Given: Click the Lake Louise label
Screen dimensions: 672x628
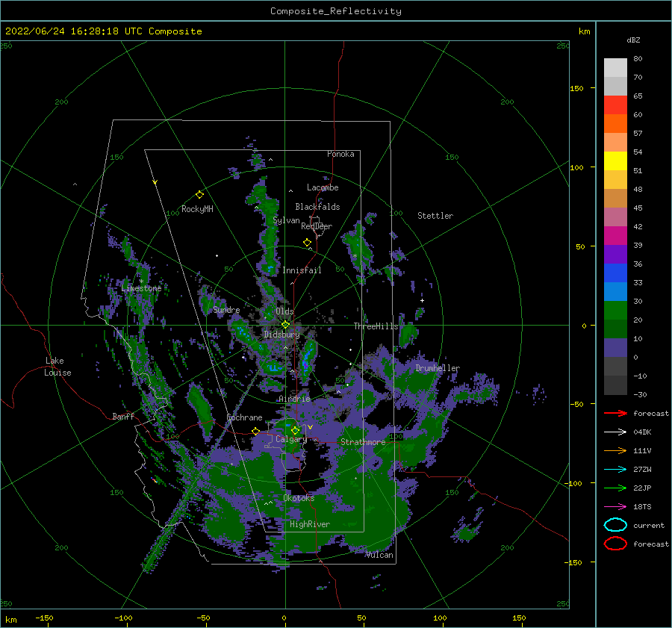Looking at the screenshot, I should tap(57, 367).
